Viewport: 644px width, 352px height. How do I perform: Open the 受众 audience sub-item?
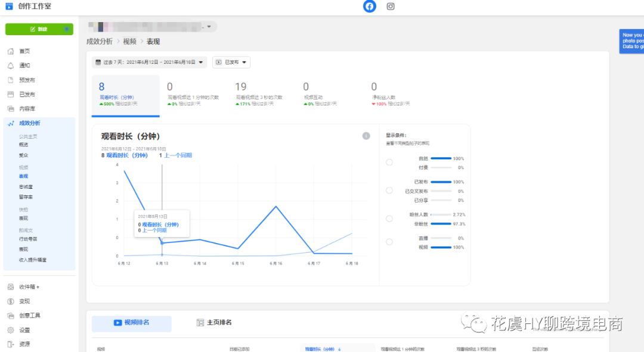pyautogui.click(x=23, y=155)
